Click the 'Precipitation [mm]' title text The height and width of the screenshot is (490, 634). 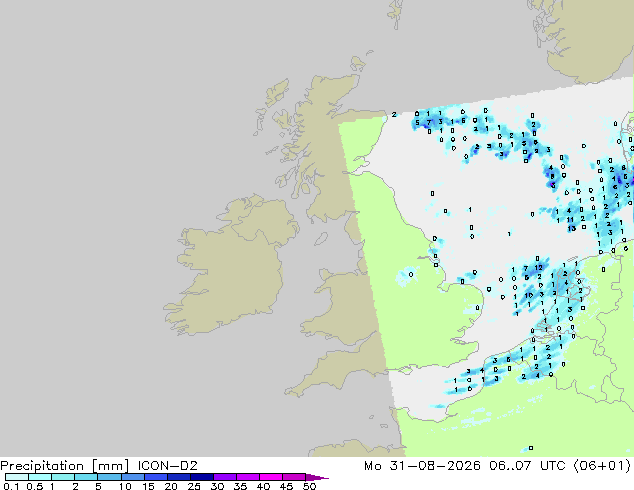tap(65, 466)
